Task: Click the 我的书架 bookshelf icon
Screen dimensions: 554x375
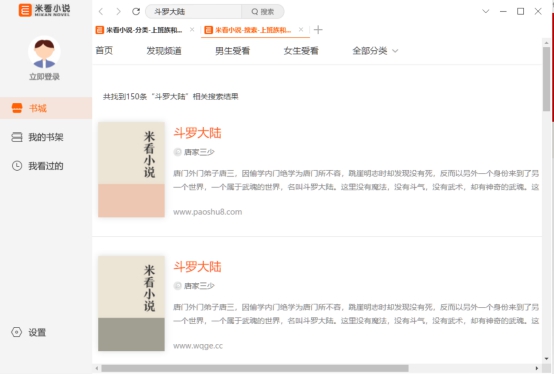Action: (17, 137)
